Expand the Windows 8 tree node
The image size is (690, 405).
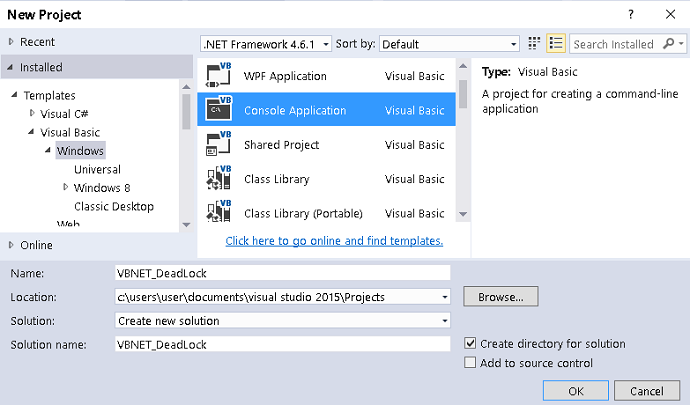click(66, 187)
